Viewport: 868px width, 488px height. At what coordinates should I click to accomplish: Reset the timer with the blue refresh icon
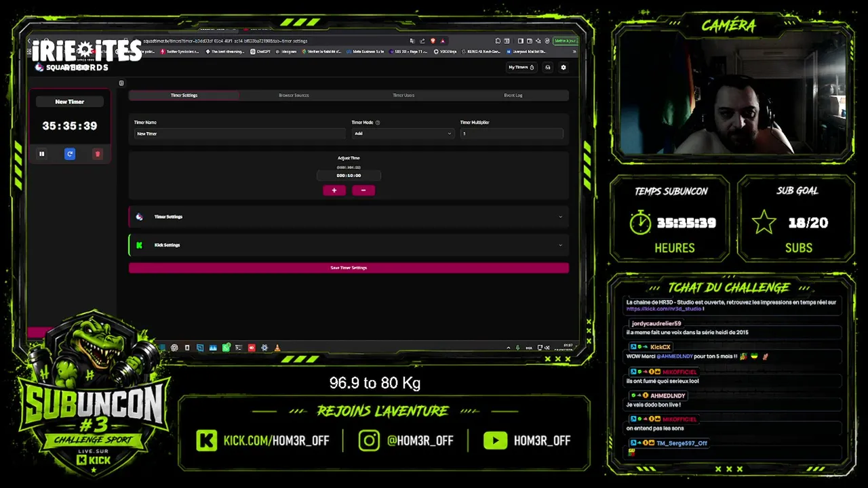pyautogui.click(x=70, y=154)
